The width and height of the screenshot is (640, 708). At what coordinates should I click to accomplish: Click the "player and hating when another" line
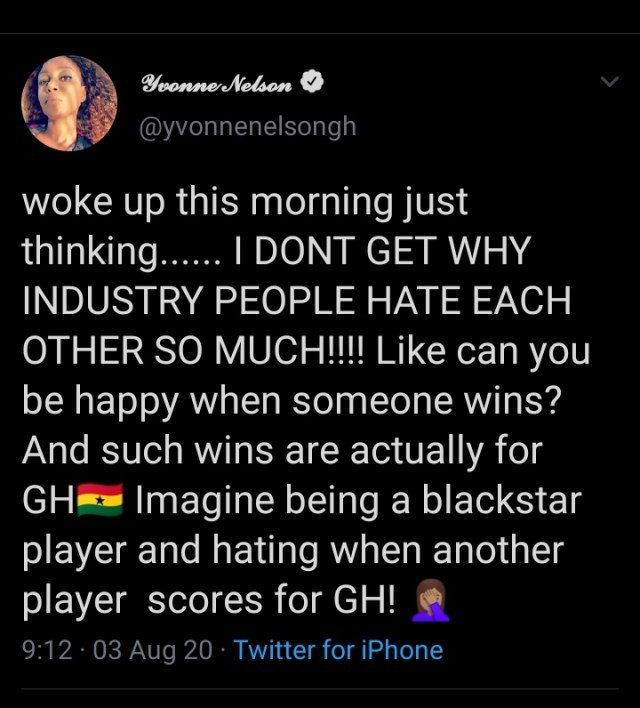[x=293, y=551]
